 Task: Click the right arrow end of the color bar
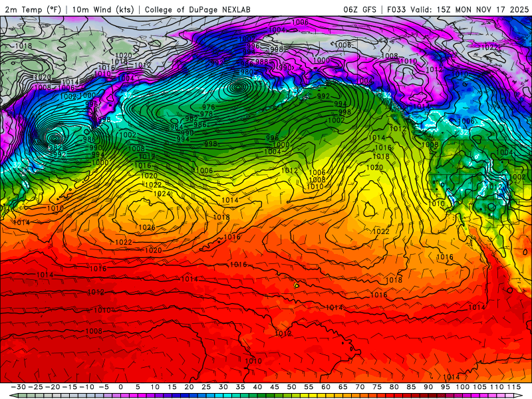[x=519, y=396]
